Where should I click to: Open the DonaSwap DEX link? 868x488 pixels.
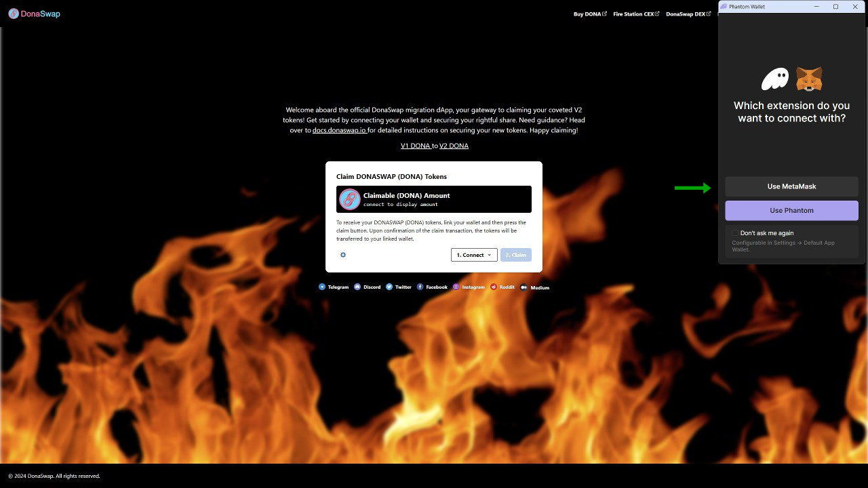[688, 14]
